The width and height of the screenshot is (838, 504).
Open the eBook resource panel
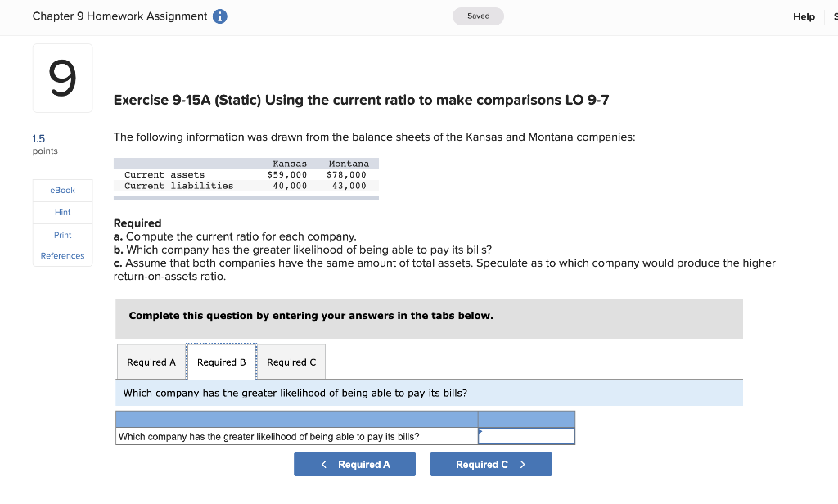(62, 190)
